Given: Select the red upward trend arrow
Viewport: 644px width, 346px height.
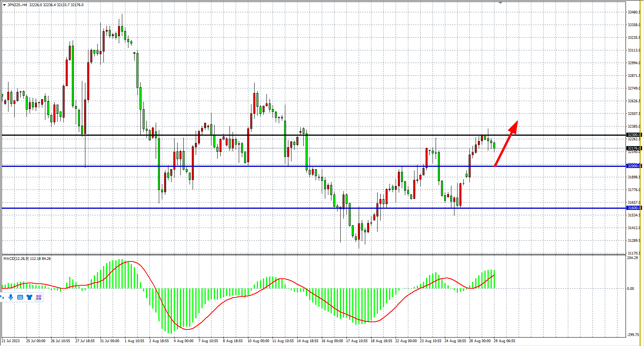Looking at the screenshot, I should coord(506,143).
